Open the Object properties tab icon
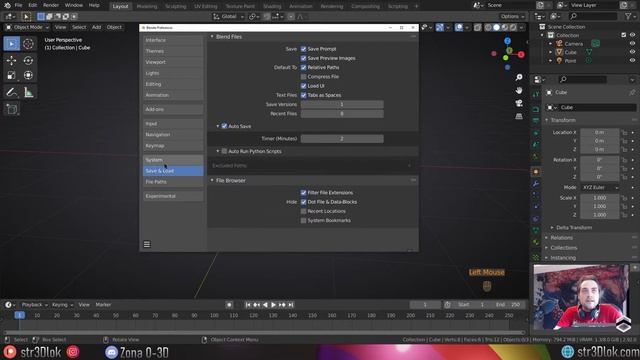 click(x=536, y=172)
